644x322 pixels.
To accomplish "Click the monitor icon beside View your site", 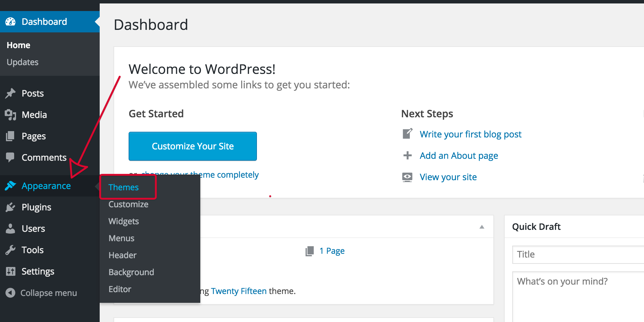I will pyautogui.click(x=407, y=177).
